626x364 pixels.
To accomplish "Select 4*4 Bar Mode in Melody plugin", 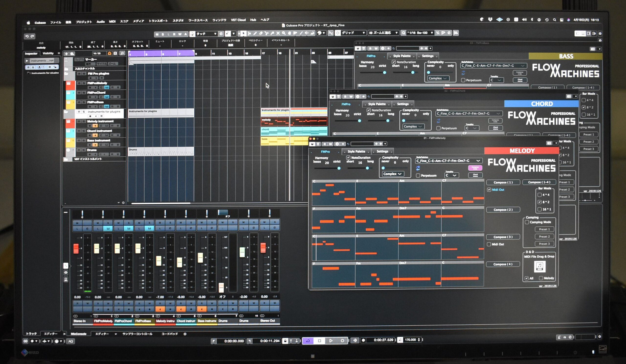I will pos(539,195).
